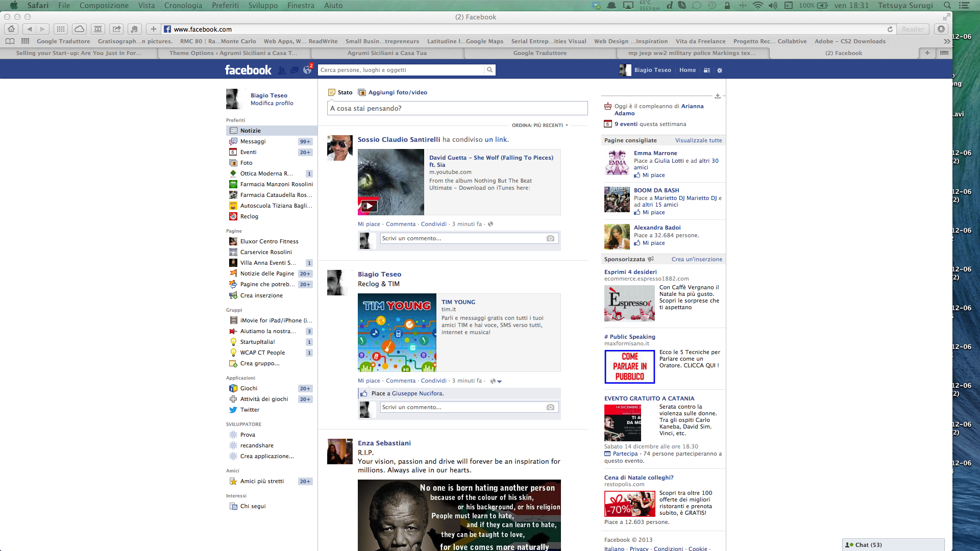Click Crea un'inserzione link
The height and width of the screenshot is (551, 980).
(x=697, y=259)
